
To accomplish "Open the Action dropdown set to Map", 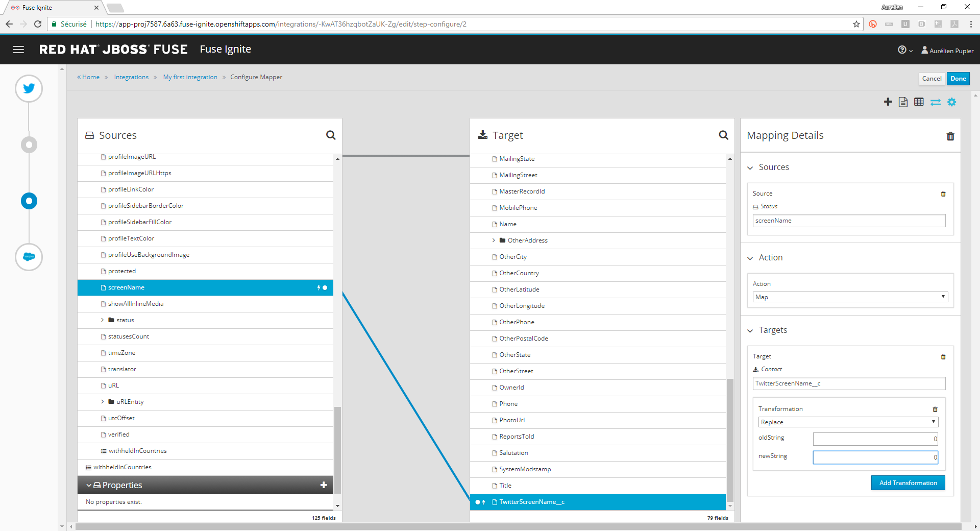I will coord(849,297).
